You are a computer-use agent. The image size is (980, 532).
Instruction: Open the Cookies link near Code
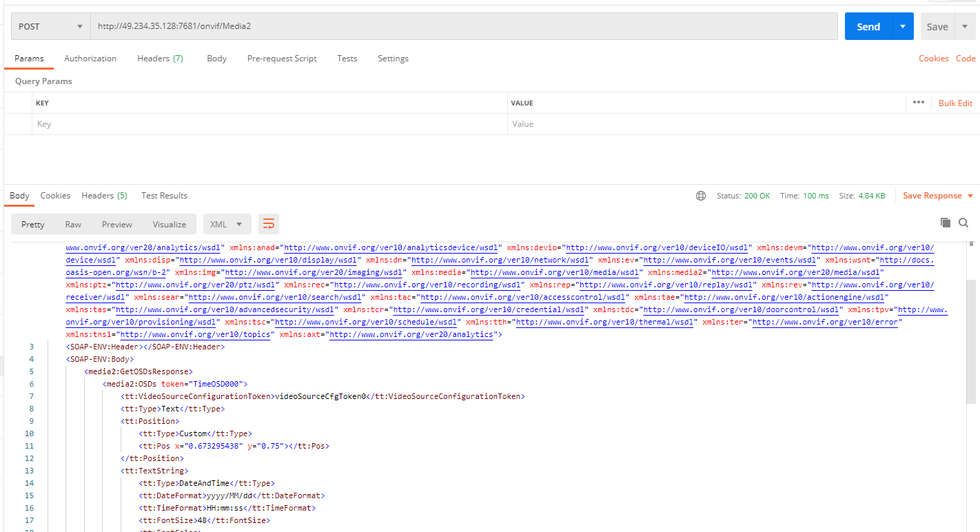pyautogui.click(x=934, y=59)
